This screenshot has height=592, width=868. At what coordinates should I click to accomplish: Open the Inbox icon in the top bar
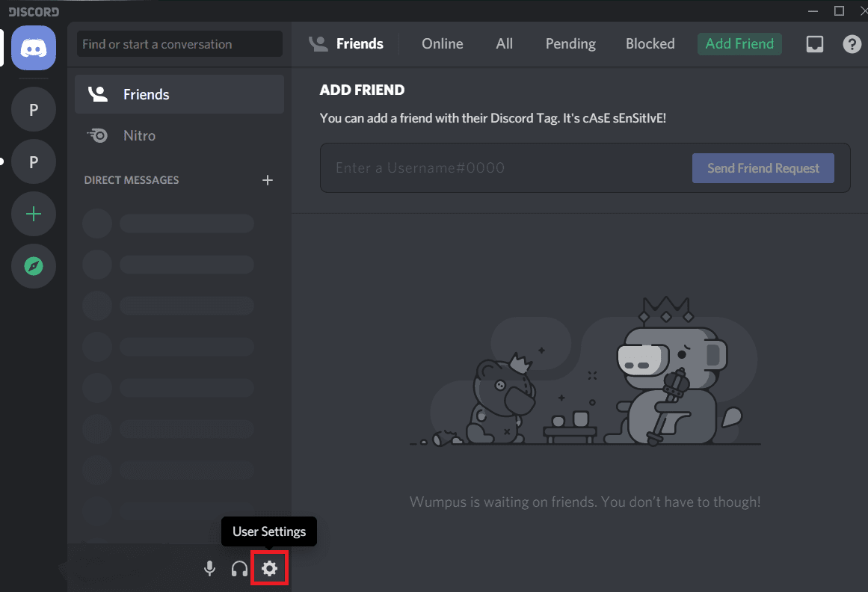[814, 44]
